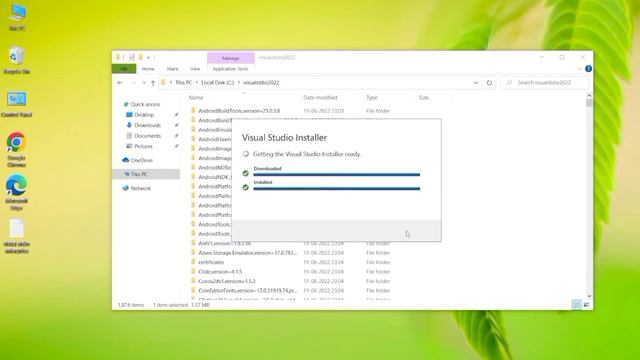Switch to details view layout icon
This screenshot has height=360, width=640.
click(576, 304)
